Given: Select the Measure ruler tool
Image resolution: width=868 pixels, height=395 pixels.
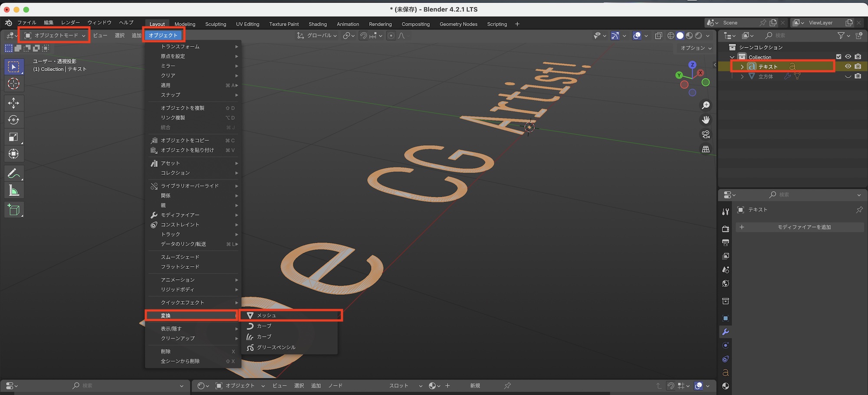Looking at the screenshot, I should [13, 191].
